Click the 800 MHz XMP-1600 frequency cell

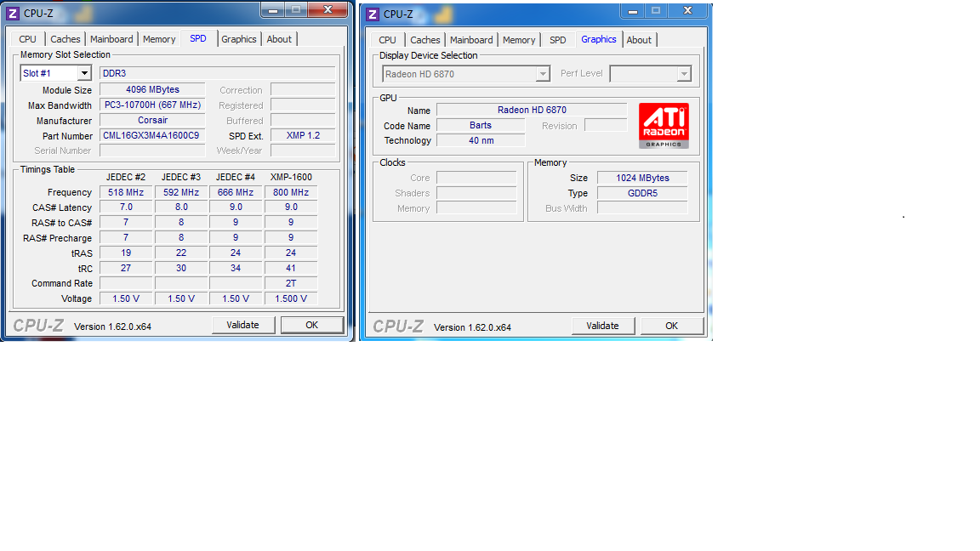point(291,192)
